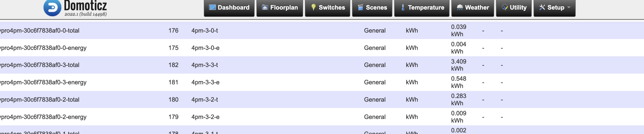Image resolution: width=644 pixels, height=134 pixels.
Task: Switch to the Utility tab
Action: coord(514,8)
